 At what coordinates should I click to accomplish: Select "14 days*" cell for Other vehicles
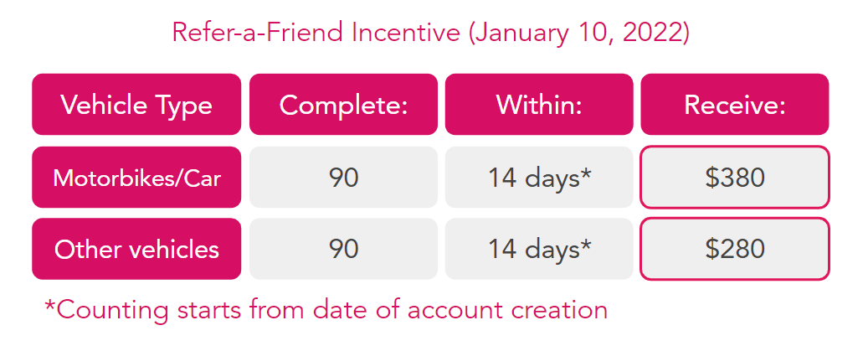click(x=539, y=249)
